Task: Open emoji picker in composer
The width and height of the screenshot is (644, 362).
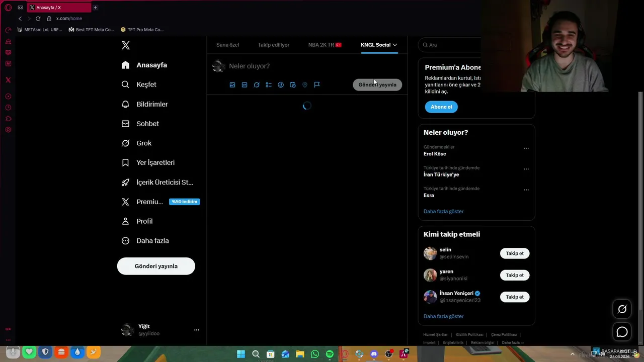Action: click(x=281, y=85)
